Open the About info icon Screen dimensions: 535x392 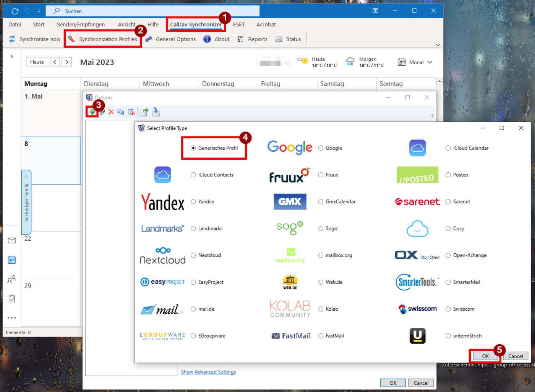207,39
